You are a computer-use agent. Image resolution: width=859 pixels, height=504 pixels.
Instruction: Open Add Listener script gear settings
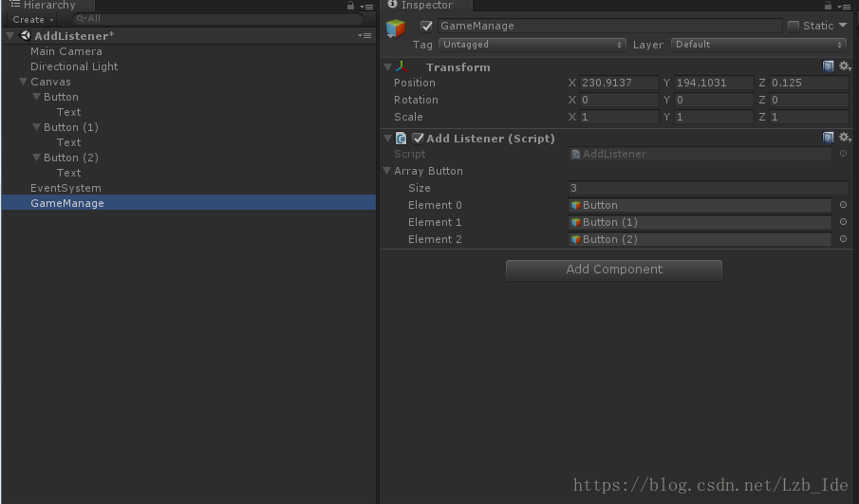click(x=844, y=138)
